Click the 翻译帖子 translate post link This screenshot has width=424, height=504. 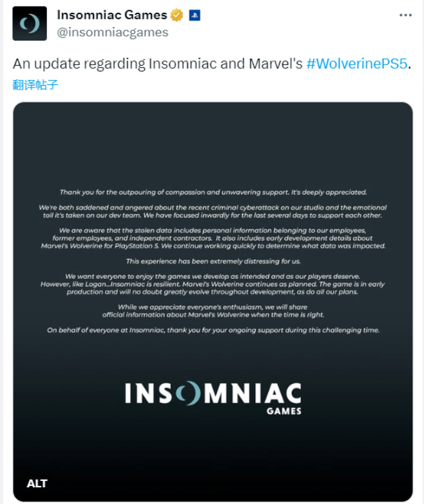(x=35, y=84)
